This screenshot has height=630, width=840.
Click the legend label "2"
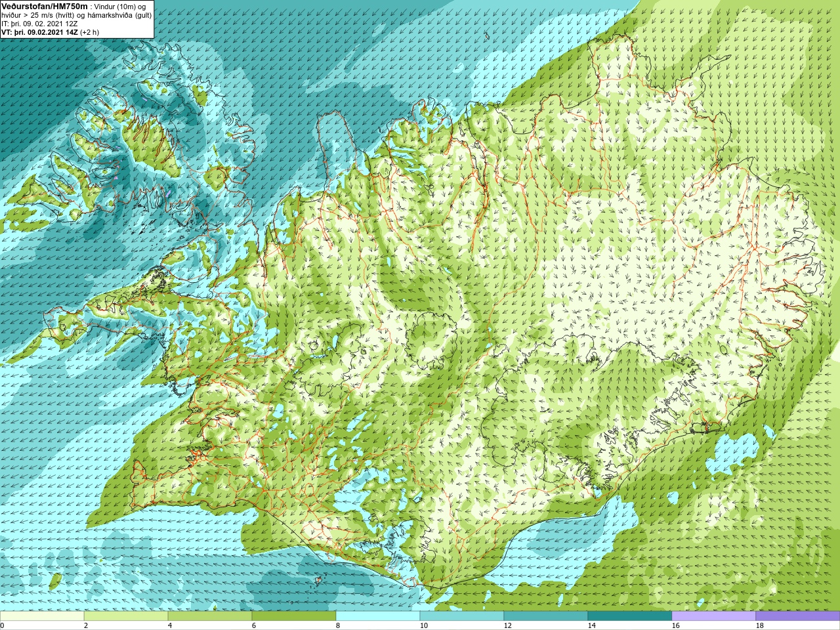pyautogui.click(x=86, y=625)
